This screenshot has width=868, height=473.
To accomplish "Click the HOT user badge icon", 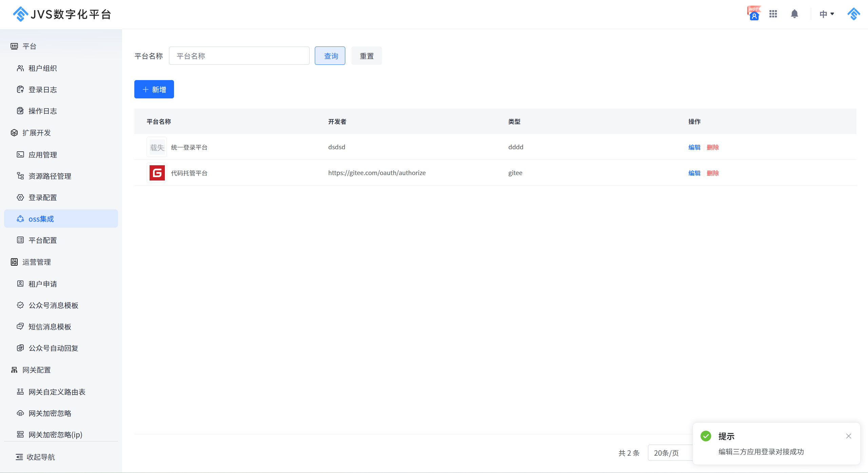I will pyautogui.click(x=754, y=14).
